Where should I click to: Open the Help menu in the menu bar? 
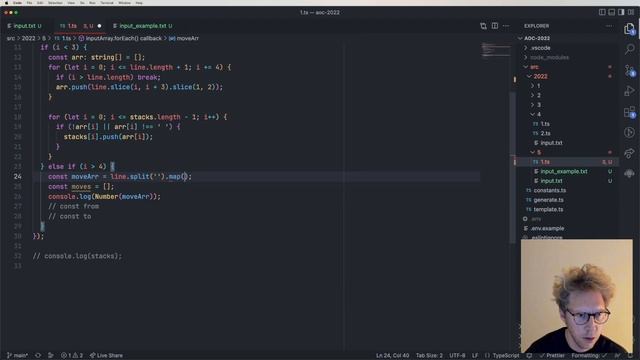[x=139, y=3]
